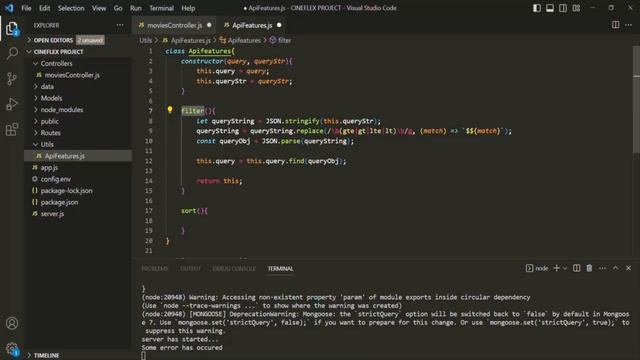The image size is (640, 360).
Task: Open the Extensions view
Action: (12, 129)
